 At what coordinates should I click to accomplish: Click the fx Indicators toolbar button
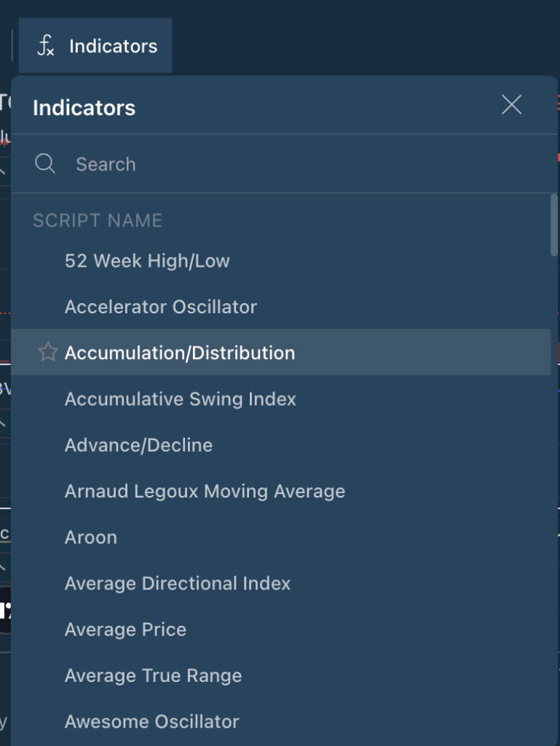96,46
